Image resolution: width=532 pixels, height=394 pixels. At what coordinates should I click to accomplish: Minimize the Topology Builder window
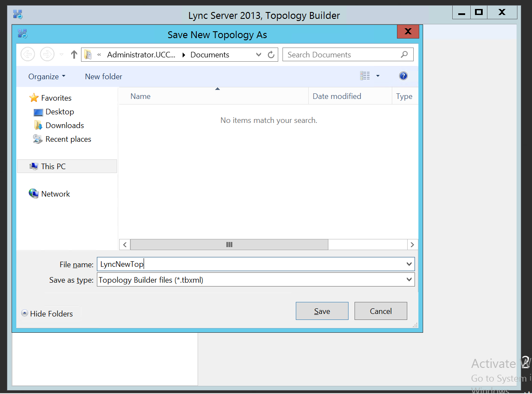pyautogui.click(x=461, y=12)
